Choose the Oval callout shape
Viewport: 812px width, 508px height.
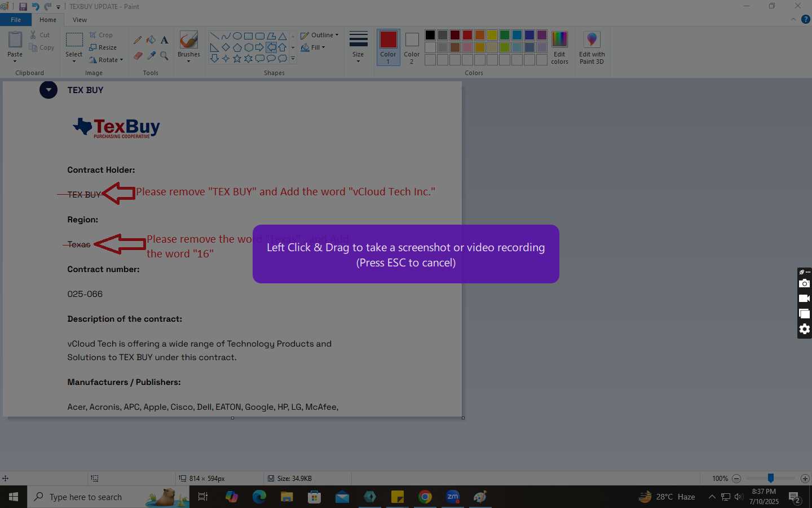(271, 59)
